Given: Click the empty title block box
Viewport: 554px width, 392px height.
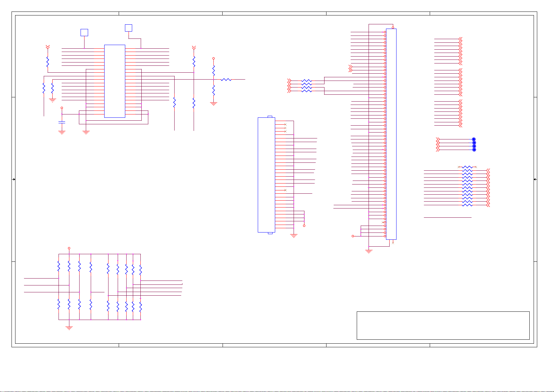Looking at the screenshot, I should point(443,325).
